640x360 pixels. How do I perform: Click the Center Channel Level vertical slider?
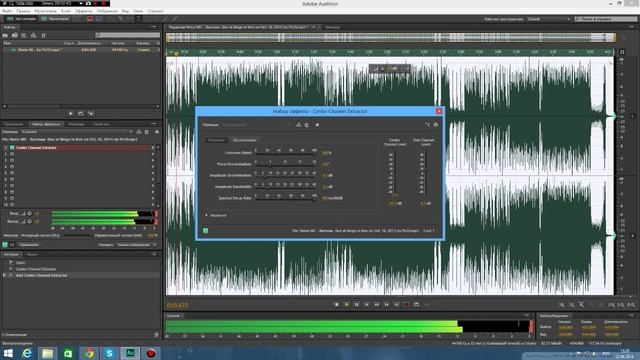[395, 173]
